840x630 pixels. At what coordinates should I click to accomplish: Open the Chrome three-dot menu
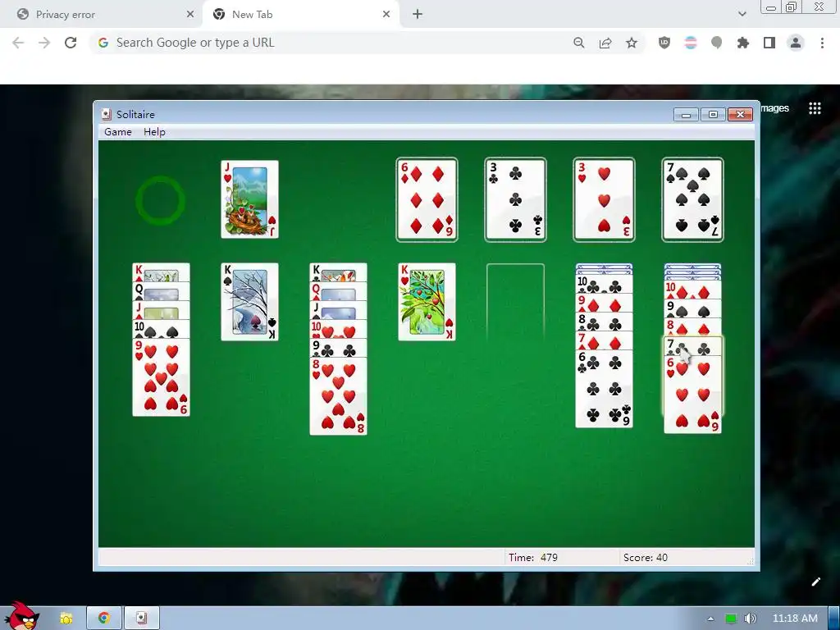822,43
